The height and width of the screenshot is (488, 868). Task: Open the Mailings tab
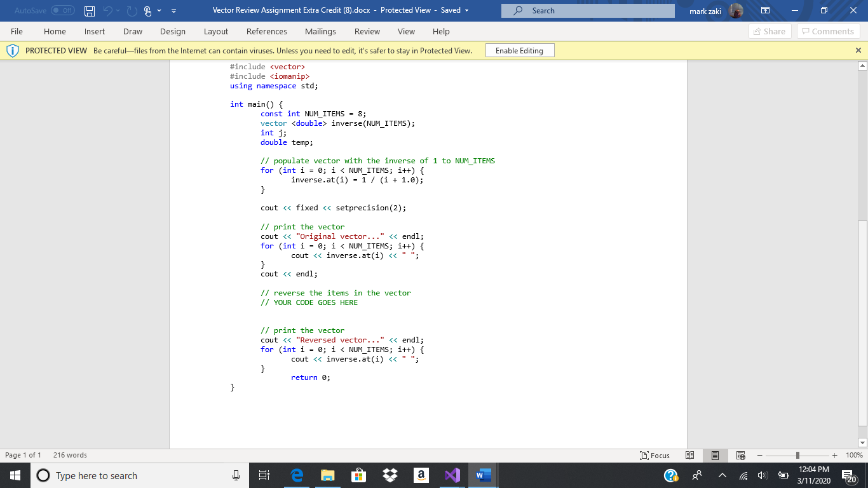coord(320,31)
